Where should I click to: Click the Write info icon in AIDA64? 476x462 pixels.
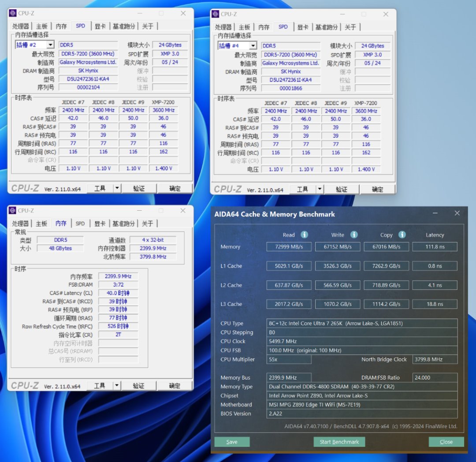pyautogui.click(x=354, y=235)
